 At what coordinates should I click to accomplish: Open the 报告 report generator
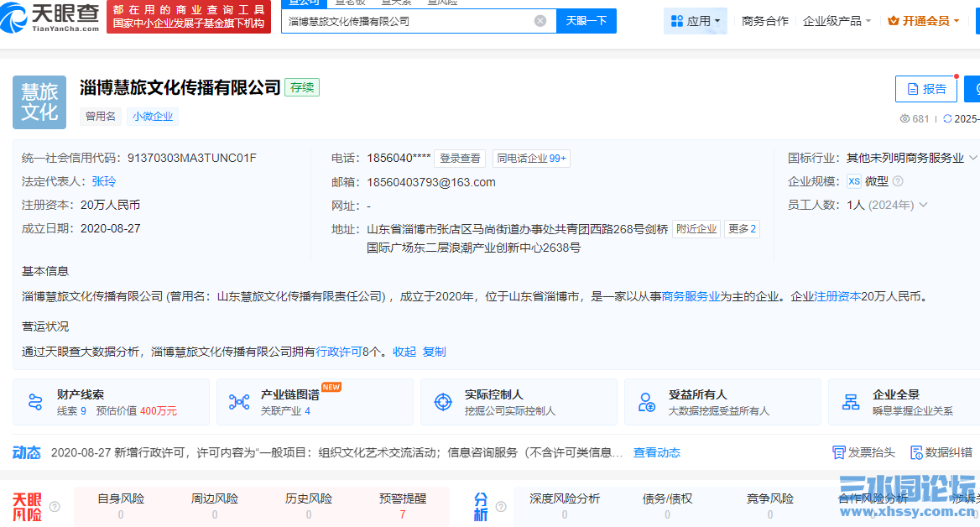tap(925, 88)
